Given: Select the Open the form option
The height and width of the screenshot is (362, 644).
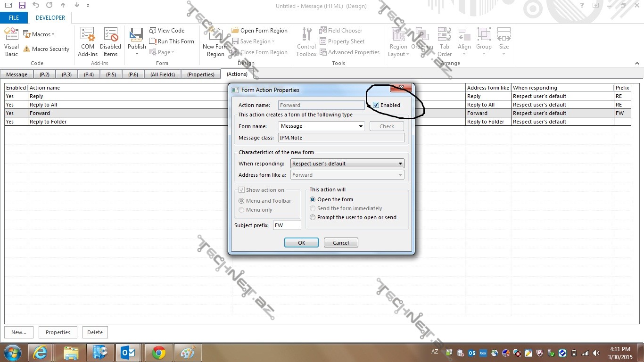Looking at the screenshot, I should (x=313, y=199).
